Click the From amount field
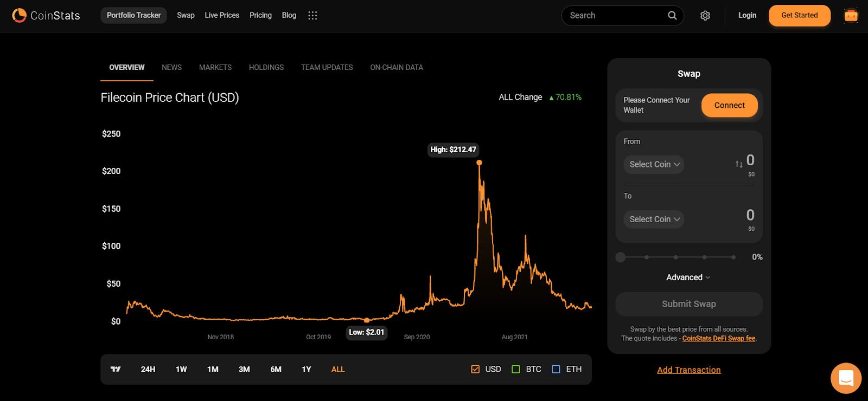 750,160
